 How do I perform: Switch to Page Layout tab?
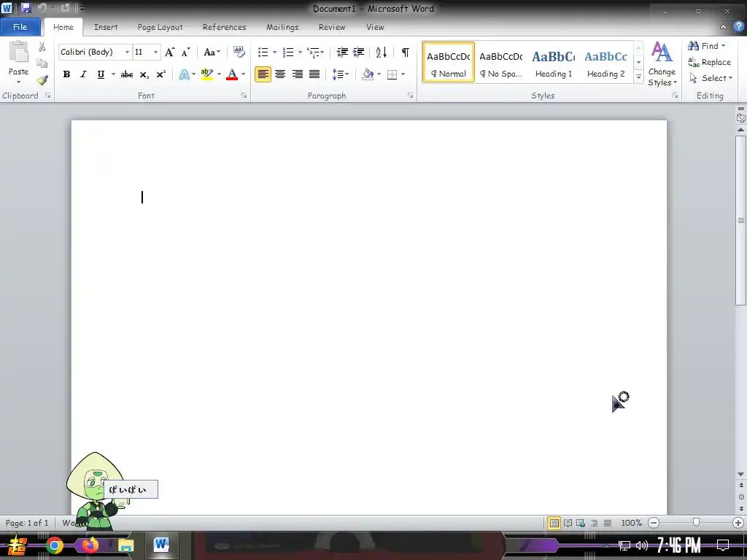coord(160,27)
